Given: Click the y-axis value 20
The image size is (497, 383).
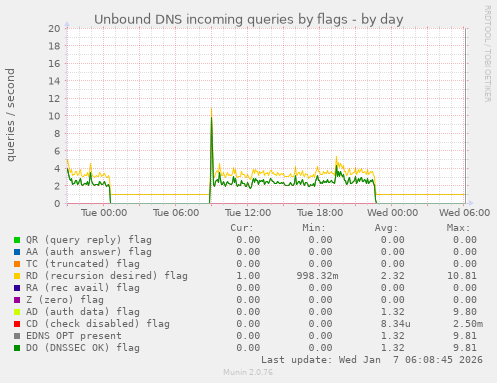Looking at the screenshot, I should [x=54, y=28].
